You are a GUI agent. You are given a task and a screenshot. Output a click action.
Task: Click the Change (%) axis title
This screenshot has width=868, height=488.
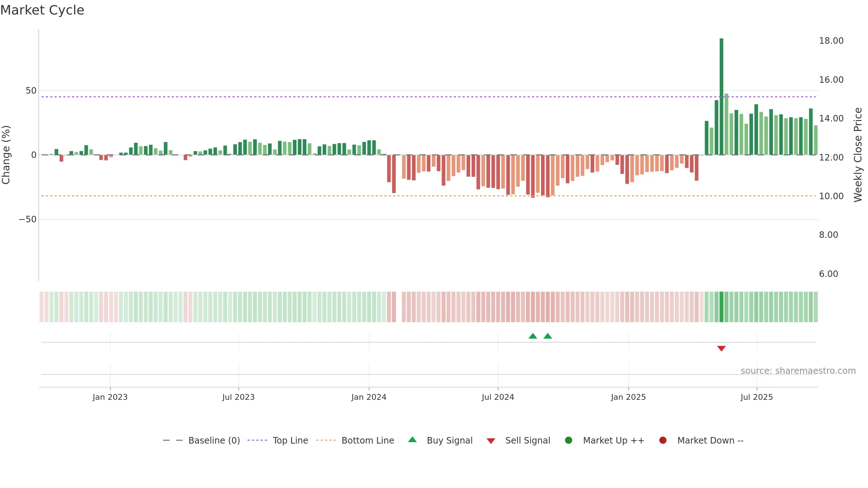[x=6, y=155]
